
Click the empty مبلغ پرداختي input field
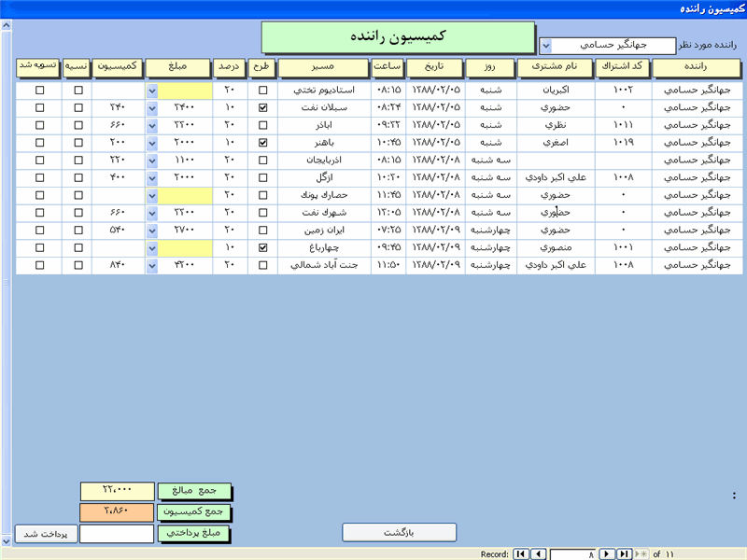pos(116,535)
